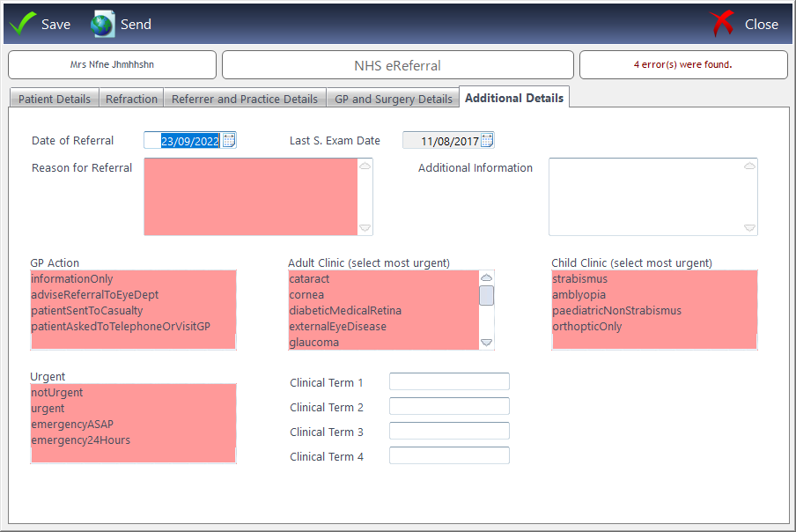
Task: Open the Patient Details tab
Action: (x=55, y=99)
